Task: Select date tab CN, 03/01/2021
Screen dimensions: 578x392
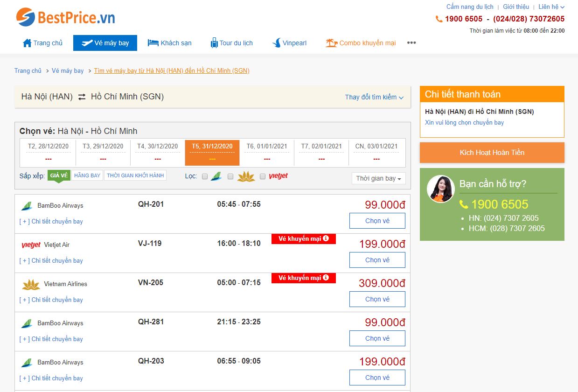Action: click(376, 153)
